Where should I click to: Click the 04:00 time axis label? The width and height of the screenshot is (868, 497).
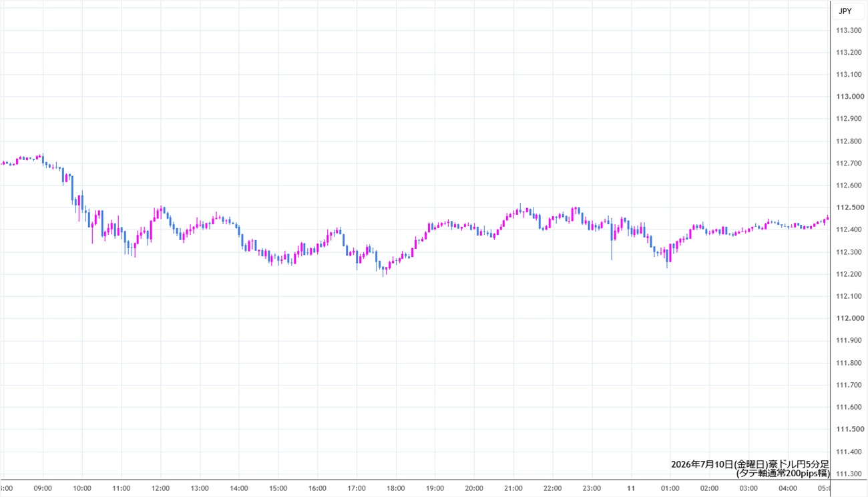click(788, 488)
